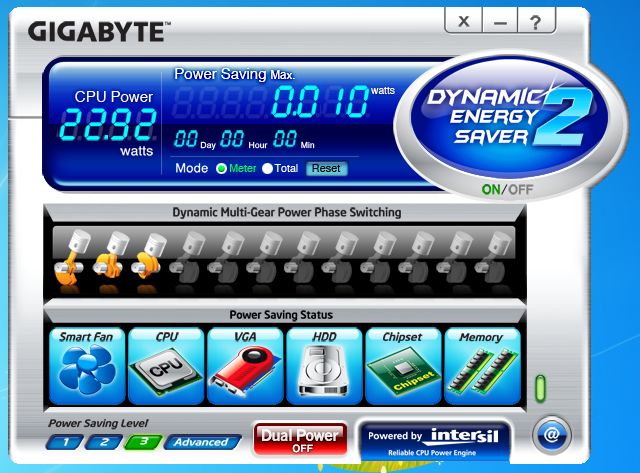The height and width of the screenshot is (473, 640).
Task: Close the Gigabyte utility window
Action: pos(464,22)
